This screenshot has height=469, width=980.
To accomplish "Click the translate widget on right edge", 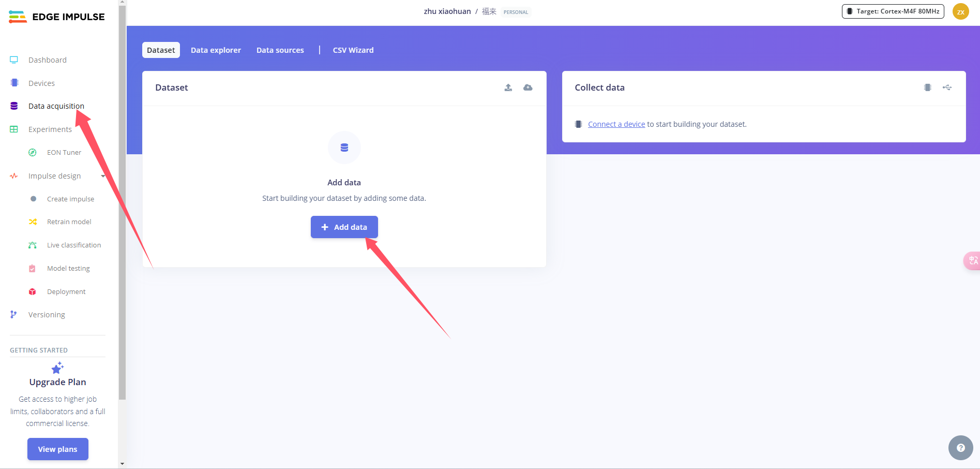I will pyautogui.click(x=972, y=260).
